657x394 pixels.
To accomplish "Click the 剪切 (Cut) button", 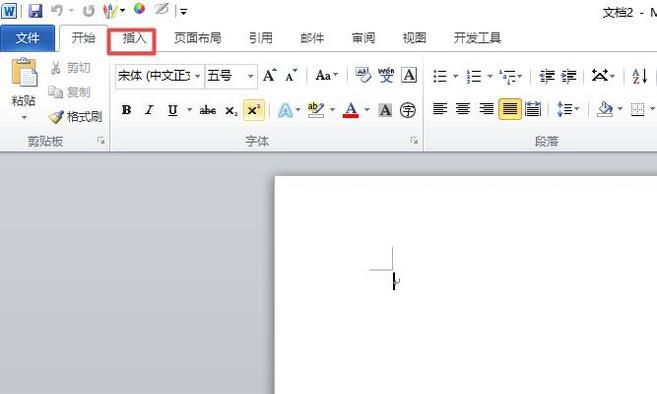I will click(x=70, y=67).
